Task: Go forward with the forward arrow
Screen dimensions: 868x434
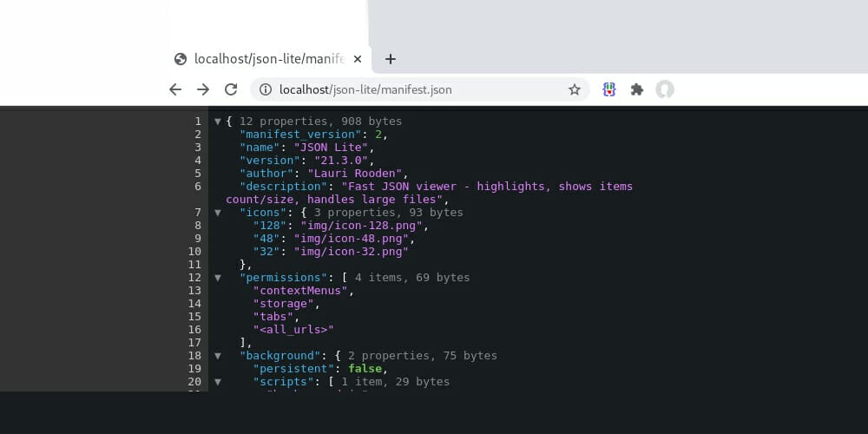Action: pos(203,89)
